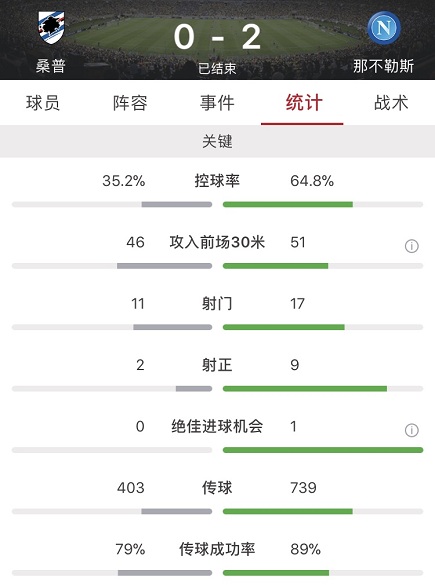Switch to the 阵容 tab

pos(130,103)
